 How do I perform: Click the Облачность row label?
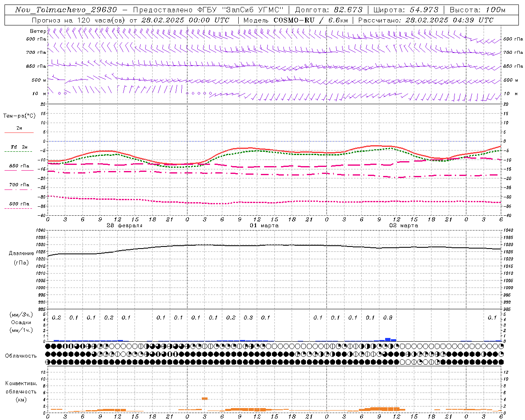[21, 356]
